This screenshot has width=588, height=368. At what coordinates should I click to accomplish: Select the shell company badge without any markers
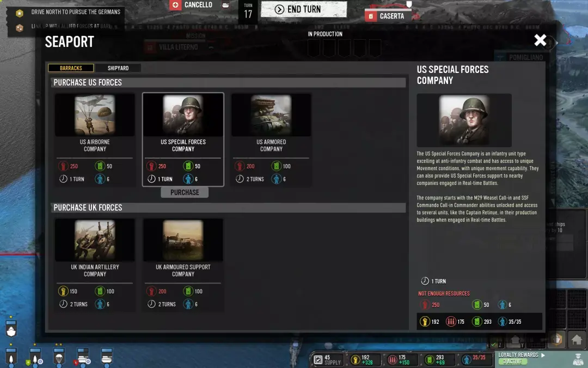(x=11, y=357)
